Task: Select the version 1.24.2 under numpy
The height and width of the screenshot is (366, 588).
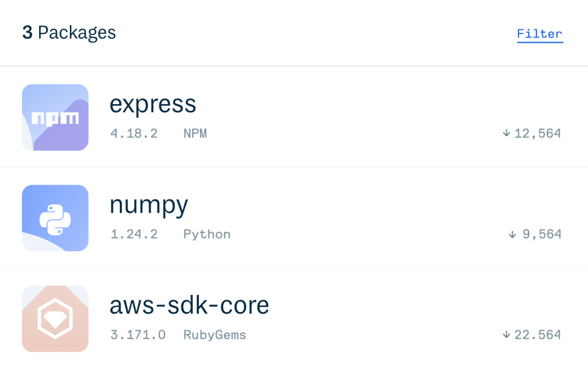Action: [x=134, y=234]
